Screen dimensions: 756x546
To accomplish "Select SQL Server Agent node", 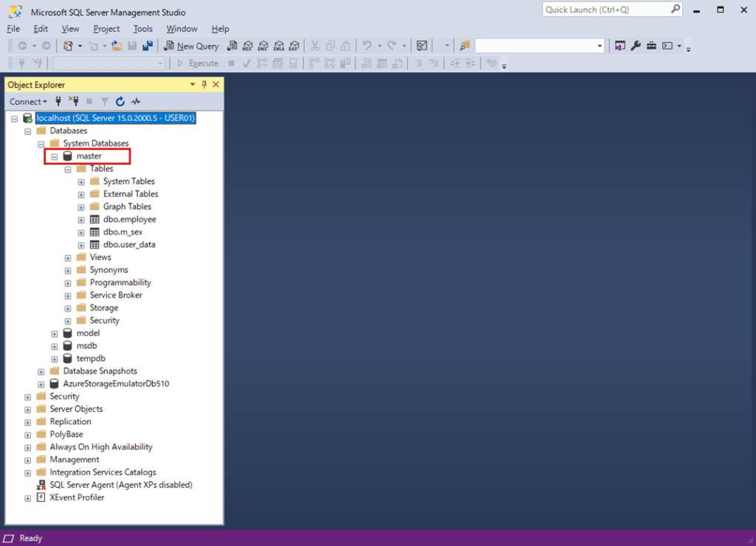I will click(120, 485).
